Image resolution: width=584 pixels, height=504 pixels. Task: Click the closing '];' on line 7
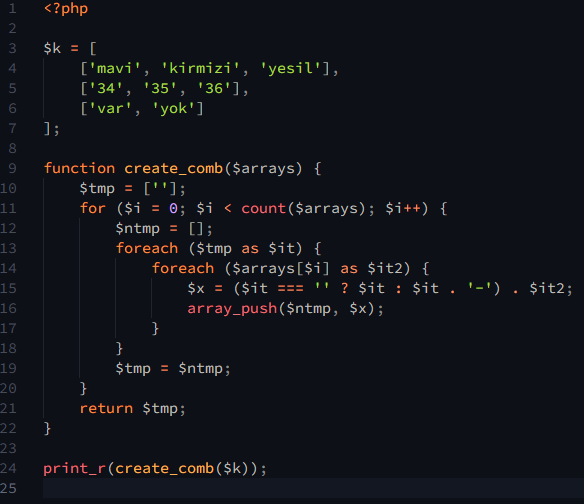[x=51, y=129]
